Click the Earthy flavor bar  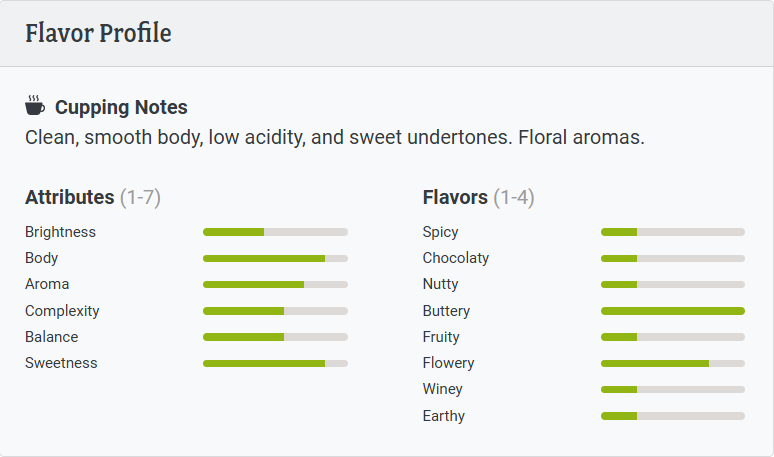tap(672, 416)
